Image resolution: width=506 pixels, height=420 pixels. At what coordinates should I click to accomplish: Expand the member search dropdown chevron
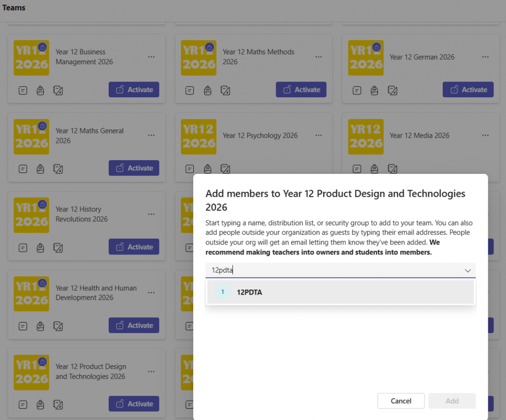[467, 270]
